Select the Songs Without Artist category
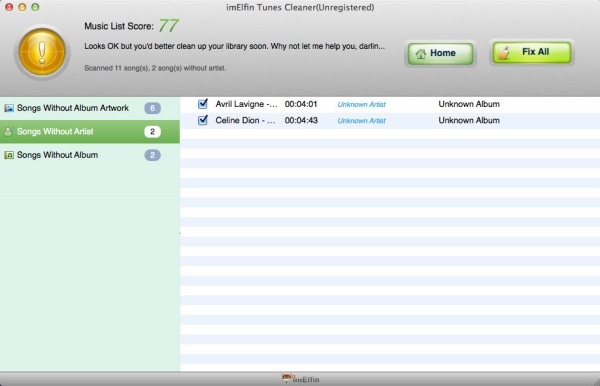The height and width of the screenshot is (386, 600). (x=90, y=132)
